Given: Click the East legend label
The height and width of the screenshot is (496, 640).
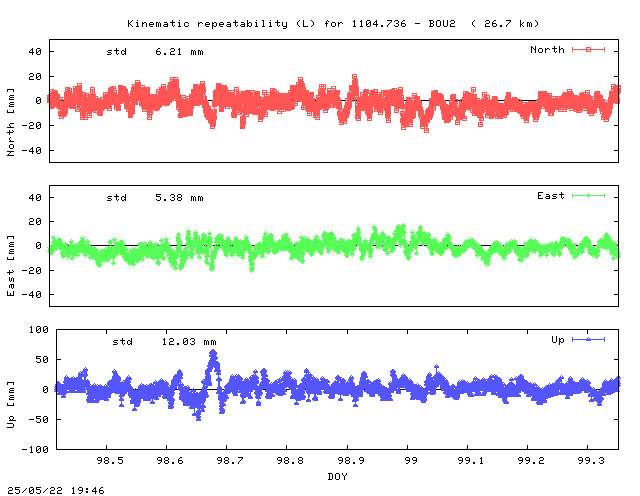Looking at the screenshot, I should tap(551, 196).
